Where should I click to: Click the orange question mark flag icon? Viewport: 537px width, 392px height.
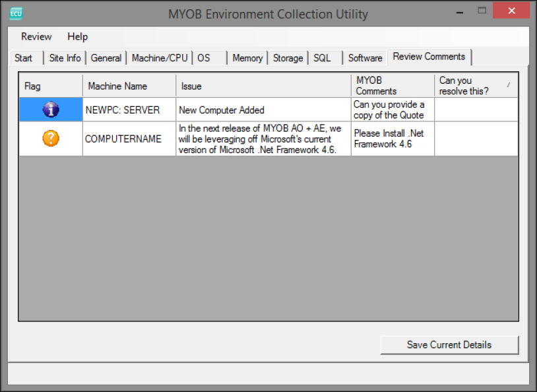pos(51,139)
